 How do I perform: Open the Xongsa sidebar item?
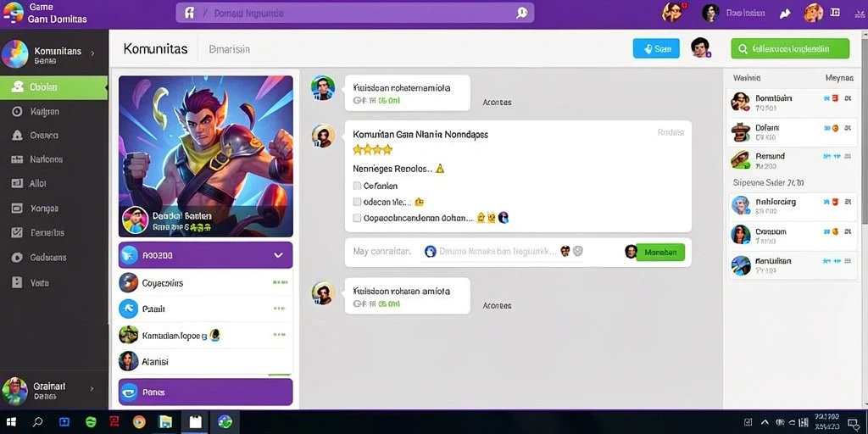click(x=53, y=209)
